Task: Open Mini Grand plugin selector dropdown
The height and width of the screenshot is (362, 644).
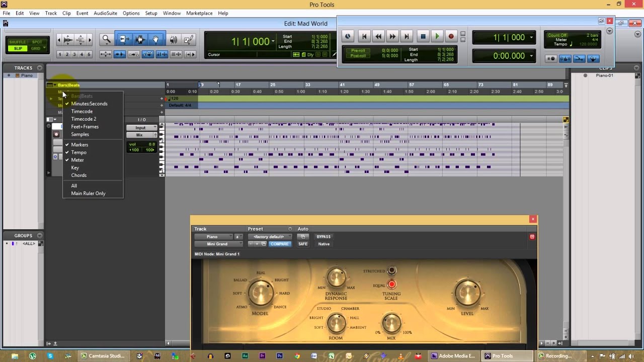Action: (218, 244)
